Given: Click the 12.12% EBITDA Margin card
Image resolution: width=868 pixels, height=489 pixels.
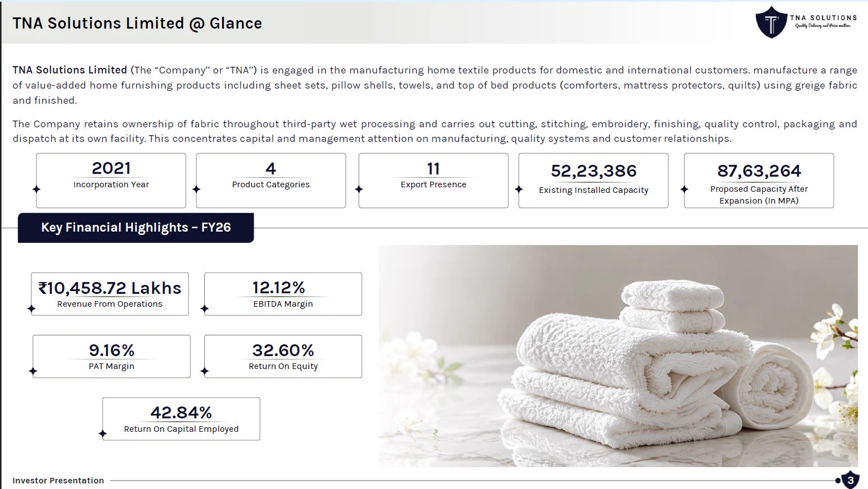Looking at the screenshot, I should click(283, 294).
